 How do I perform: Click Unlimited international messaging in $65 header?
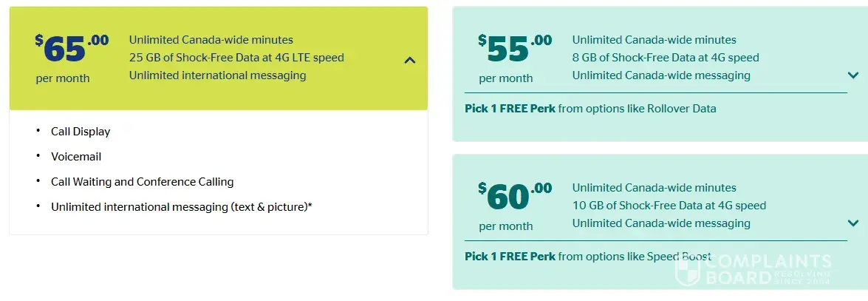[217, 75]
